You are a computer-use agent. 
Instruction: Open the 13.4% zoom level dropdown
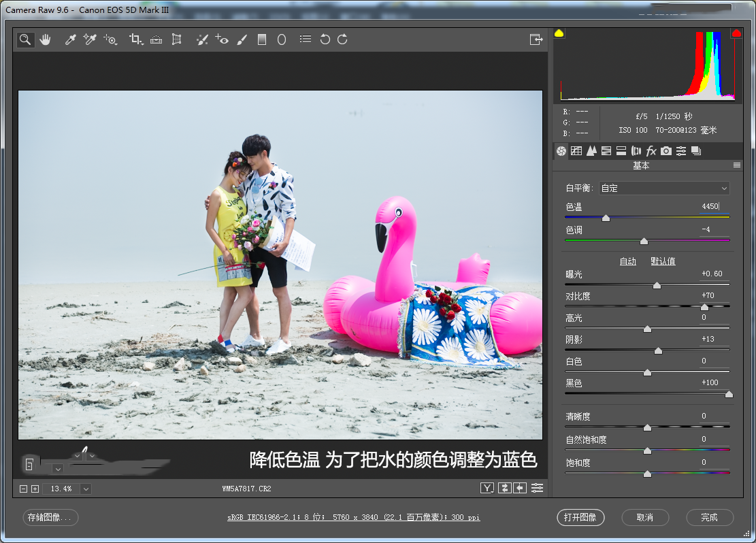86,489
